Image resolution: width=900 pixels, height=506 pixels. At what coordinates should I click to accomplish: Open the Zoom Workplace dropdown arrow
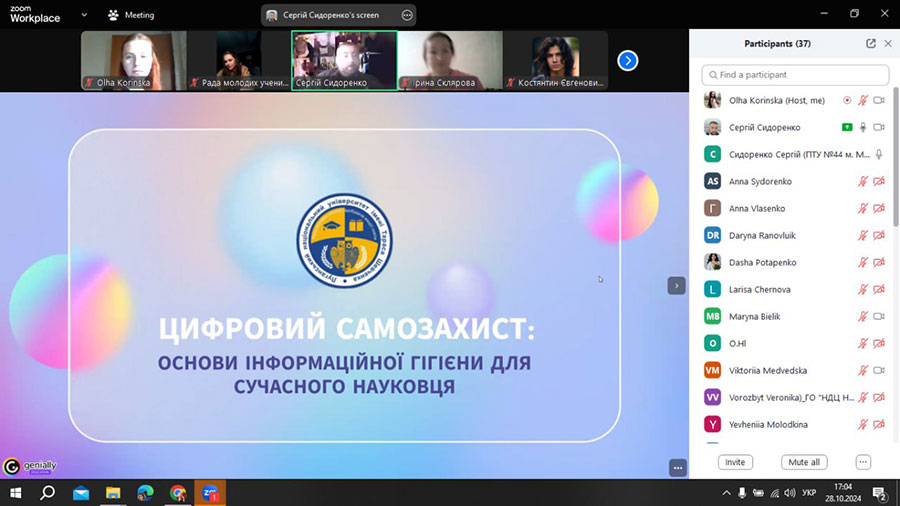tap(83, 15)
